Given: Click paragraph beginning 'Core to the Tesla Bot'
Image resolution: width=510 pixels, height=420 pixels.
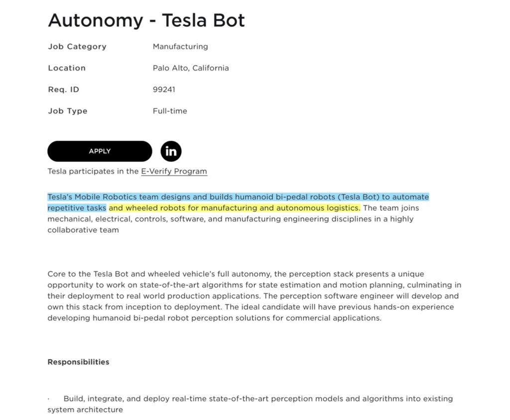Looking at the screenshot, I should 255,296.
